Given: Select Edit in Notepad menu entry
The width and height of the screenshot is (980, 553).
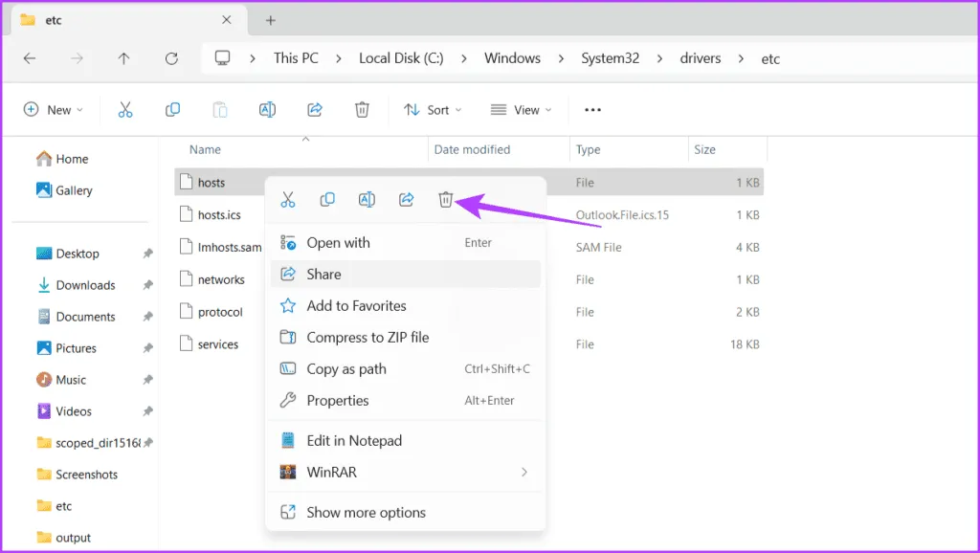Looking at the screenshot, I should tap(354, 440).
